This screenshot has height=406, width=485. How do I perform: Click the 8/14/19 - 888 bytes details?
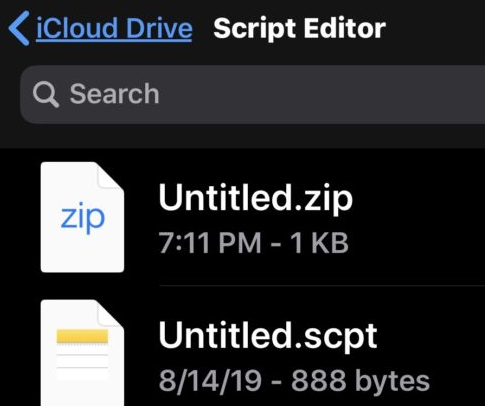(294, 380)
